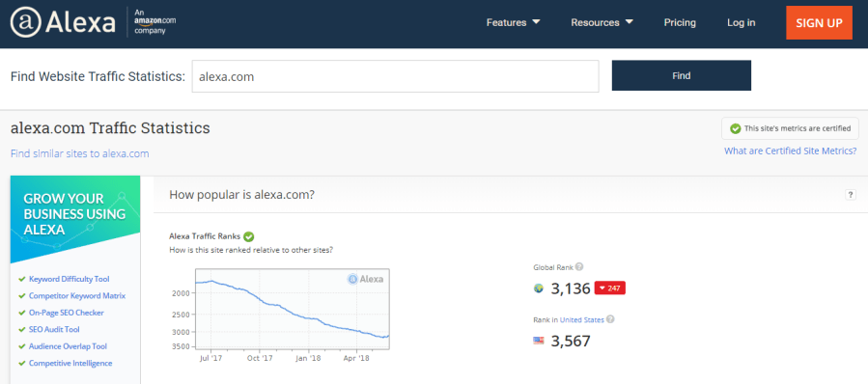Open What are Certified Site Metrics link

(791, 151)
